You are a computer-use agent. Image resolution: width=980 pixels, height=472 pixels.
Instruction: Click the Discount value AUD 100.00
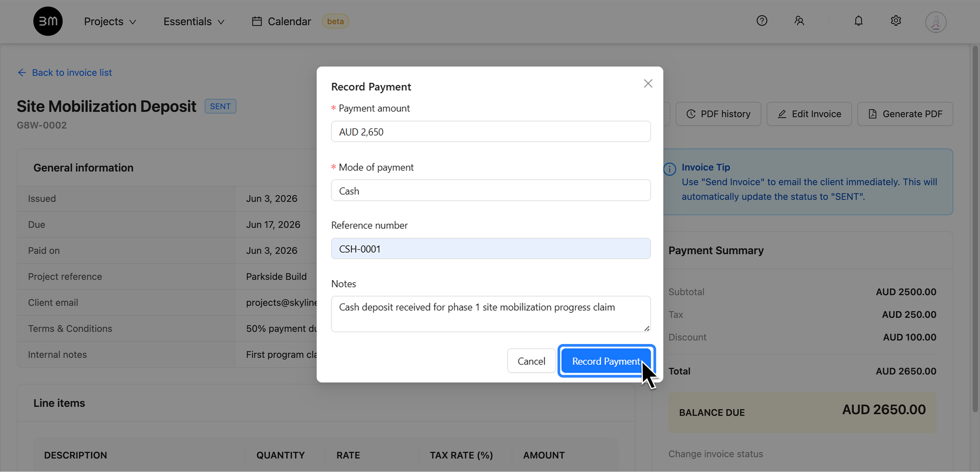(910, 337)
